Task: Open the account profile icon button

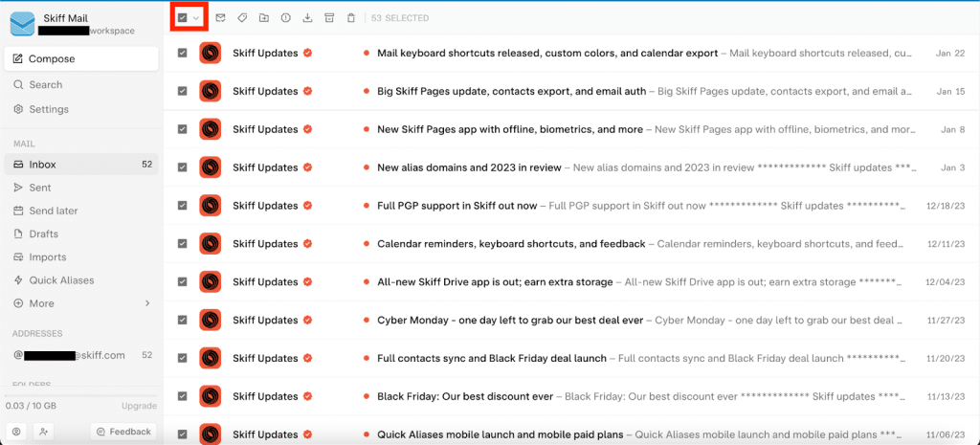Action: tap(16, 432)
